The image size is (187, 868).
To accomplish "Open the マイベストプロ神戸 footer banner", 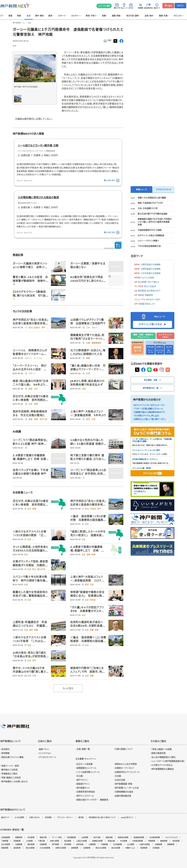I will tap(152, 473).
